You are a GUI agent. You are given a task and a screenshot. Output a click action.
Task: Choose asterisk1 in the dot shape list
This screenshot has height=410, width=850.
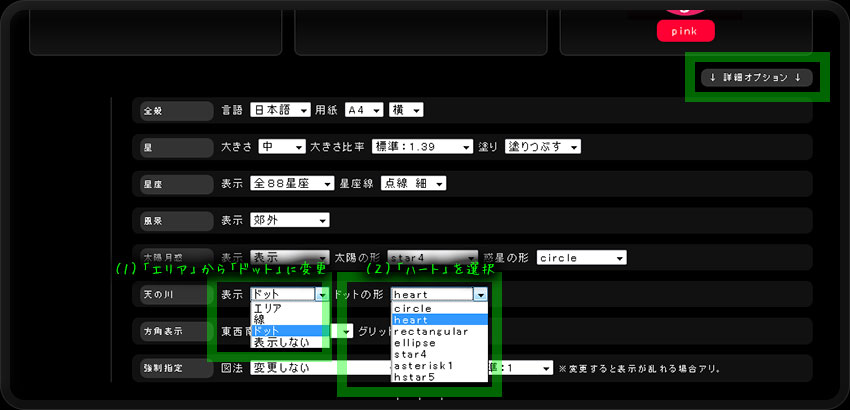pos(439,366)
